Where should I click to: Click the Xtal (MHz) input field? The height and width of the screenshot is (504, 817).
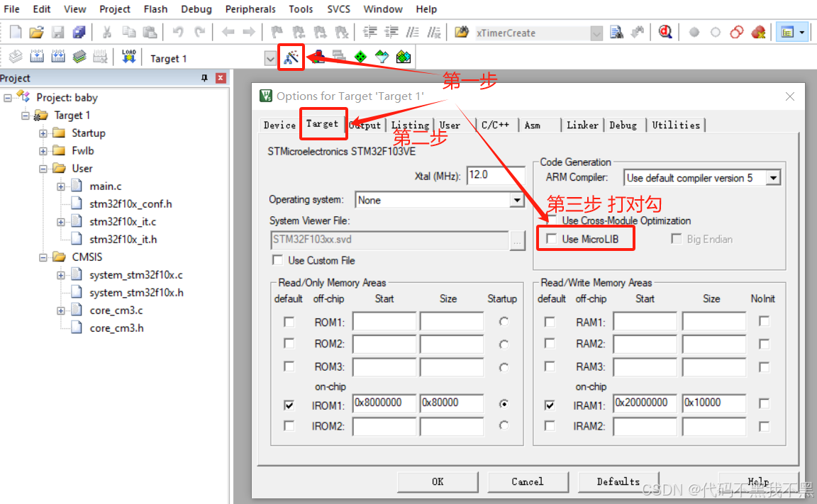tap(496, 176)
